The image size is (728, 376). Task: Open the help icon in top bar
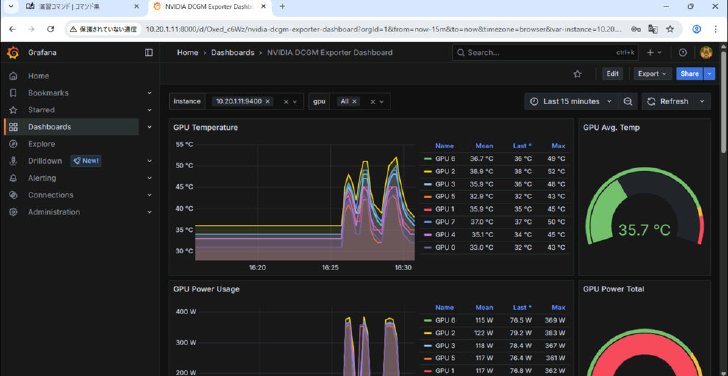click(682, 52)
